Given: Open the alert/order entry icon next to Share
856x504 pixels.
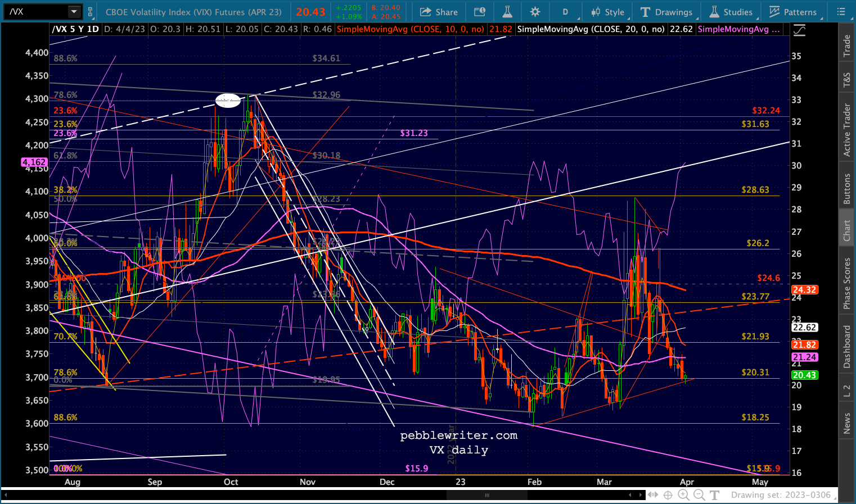Looking at the screenshot, I should click(480, 12).
